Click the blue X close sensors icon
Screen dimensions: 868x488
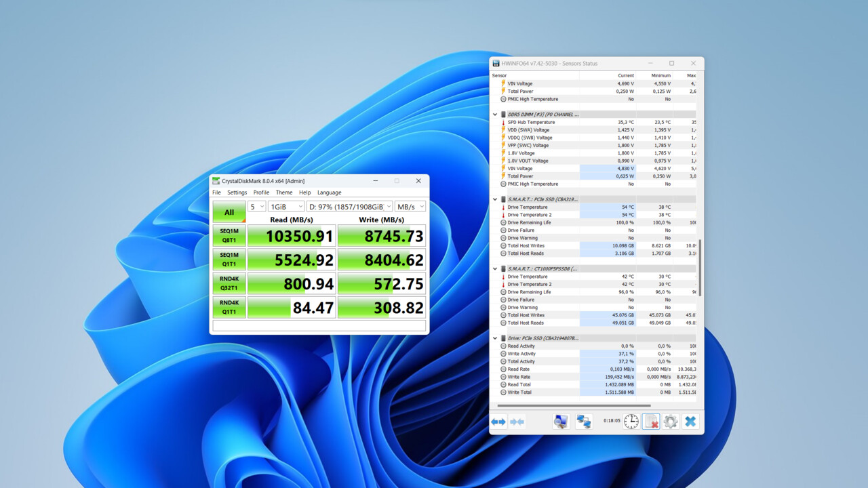click(x=690, y=422)
